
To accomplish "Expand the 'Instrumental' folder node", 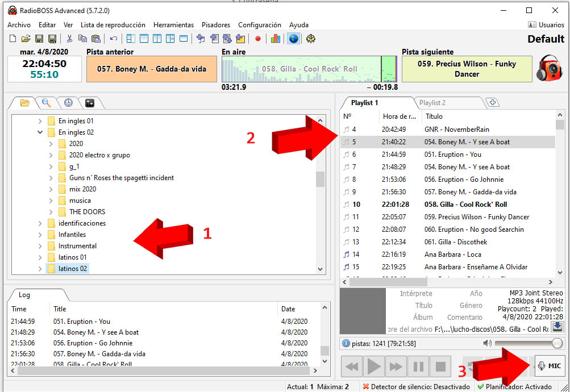I will point(40,246).
